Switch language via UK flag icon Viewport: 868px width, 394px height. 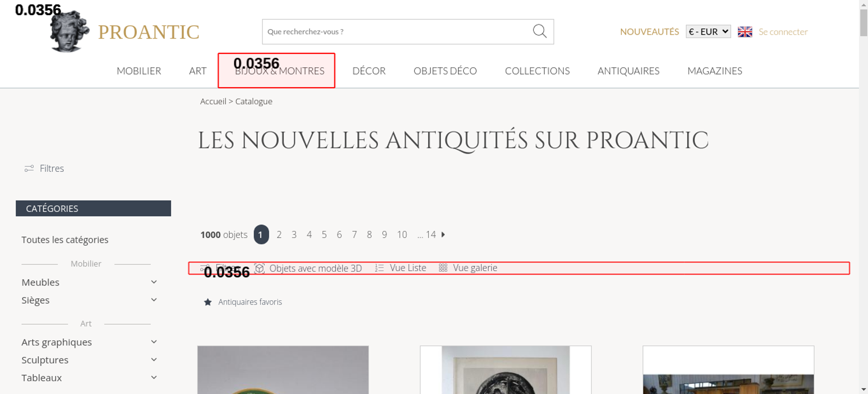745,32
